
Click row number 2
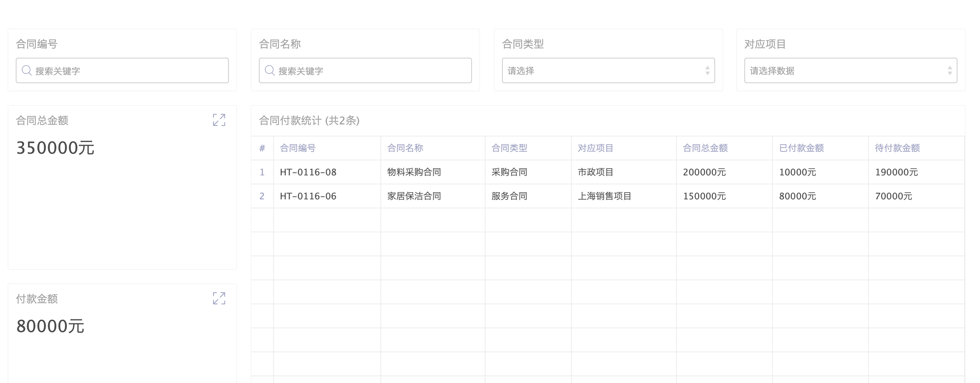coord(262,196)
